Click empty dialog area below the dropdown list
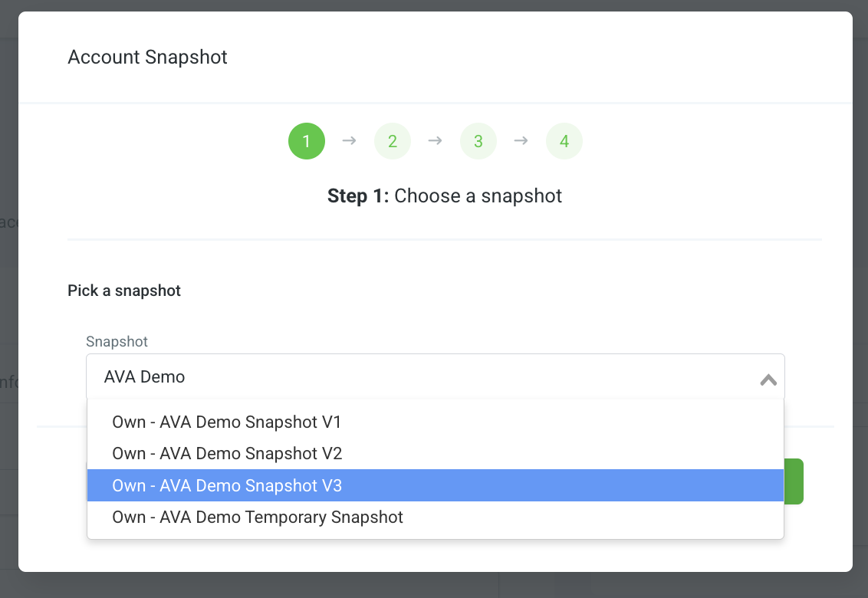This screenshot has height=598, width=868. (435, 555)
